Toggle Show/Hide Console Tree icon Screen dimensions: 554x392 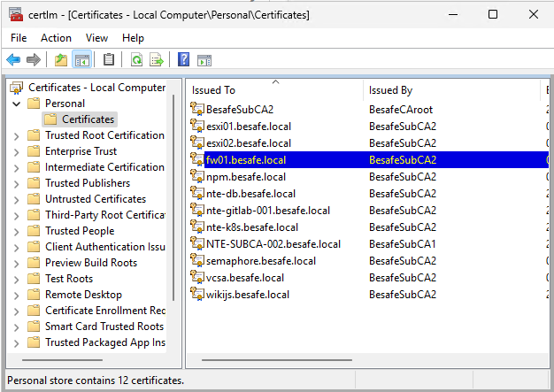81,59
